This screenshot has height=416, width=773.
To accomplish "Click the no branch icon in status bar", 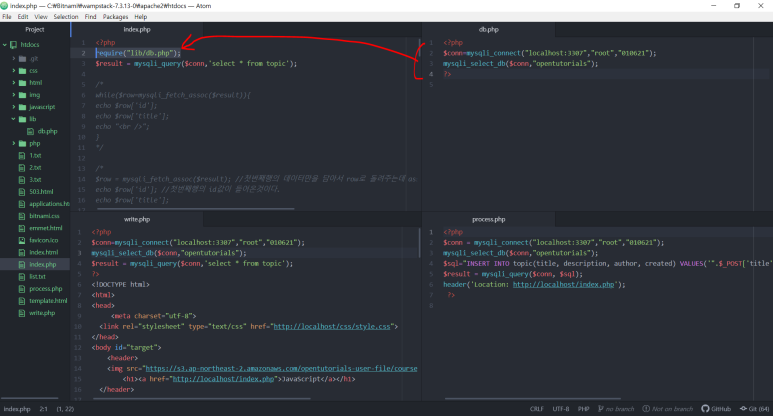I will 600,409.
